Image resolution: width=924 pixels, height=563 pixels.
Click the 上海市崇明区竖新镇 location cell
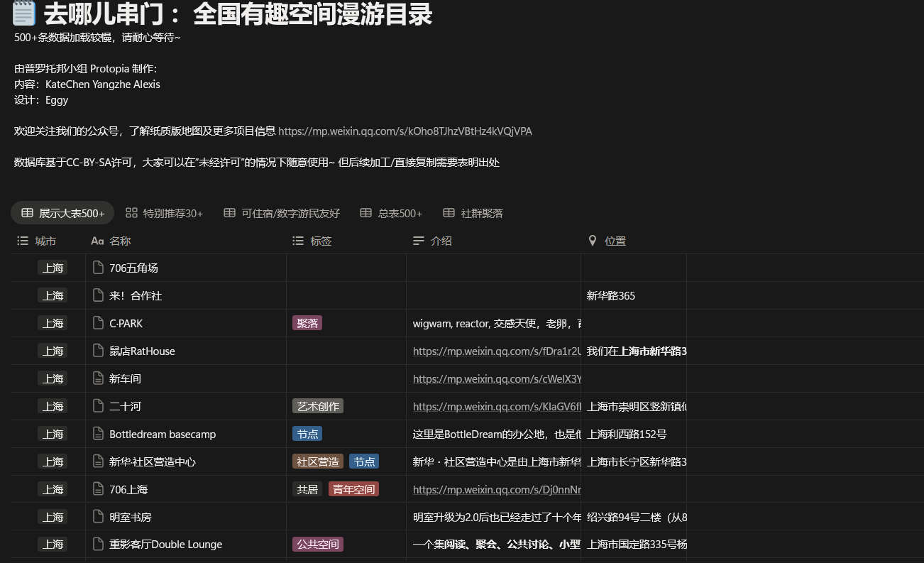pos(634,406)
